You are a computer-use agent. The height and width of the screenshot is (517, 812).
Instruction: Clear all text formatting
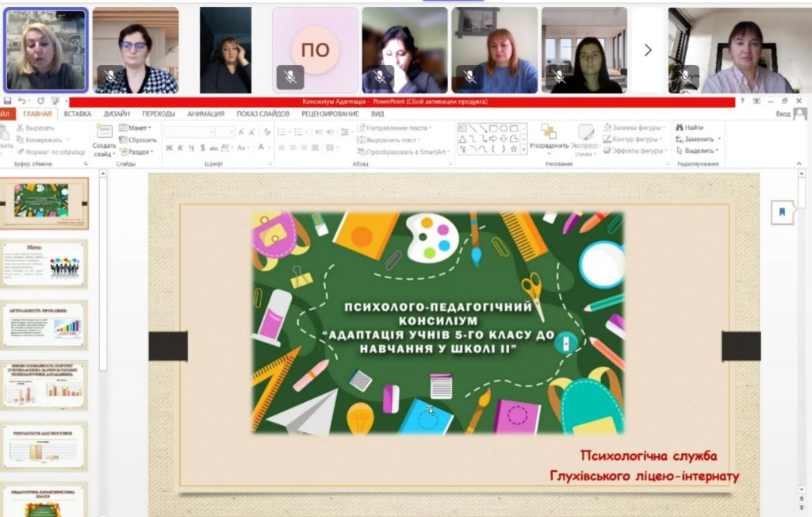(x=266, y=132)
